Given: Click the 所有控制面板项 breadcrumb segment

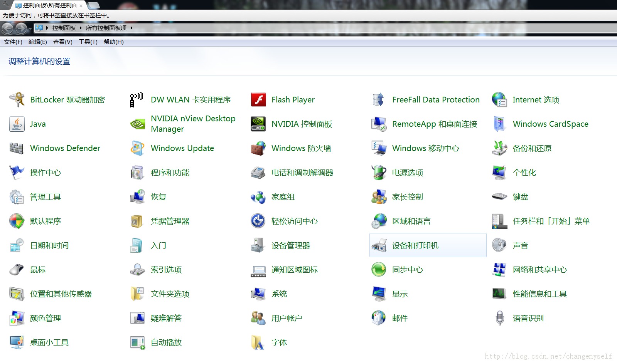Looking at the screenshot, I should [106, 28].
